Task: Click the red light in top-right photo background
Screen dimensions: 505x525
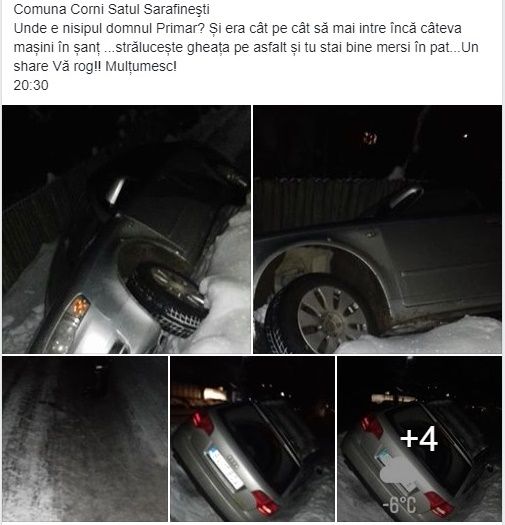Action: (371, 138)
